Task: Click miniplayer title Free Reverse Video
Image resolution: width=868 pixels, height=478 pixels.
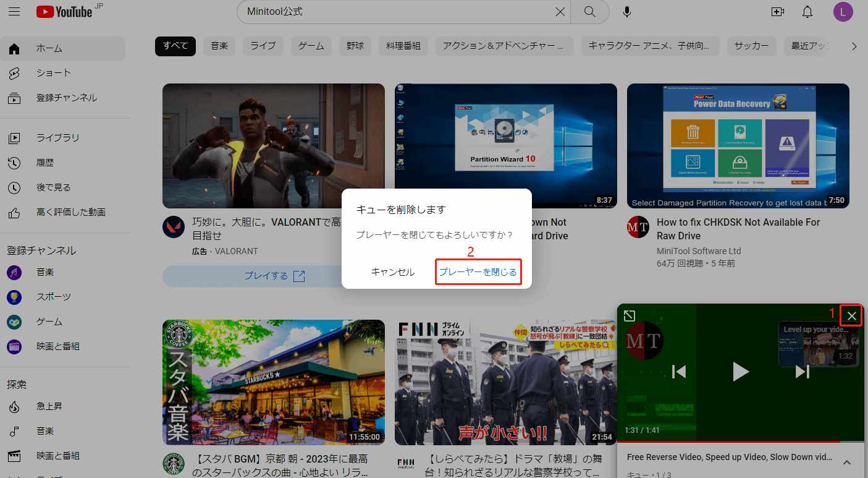Action: (729, 457)
